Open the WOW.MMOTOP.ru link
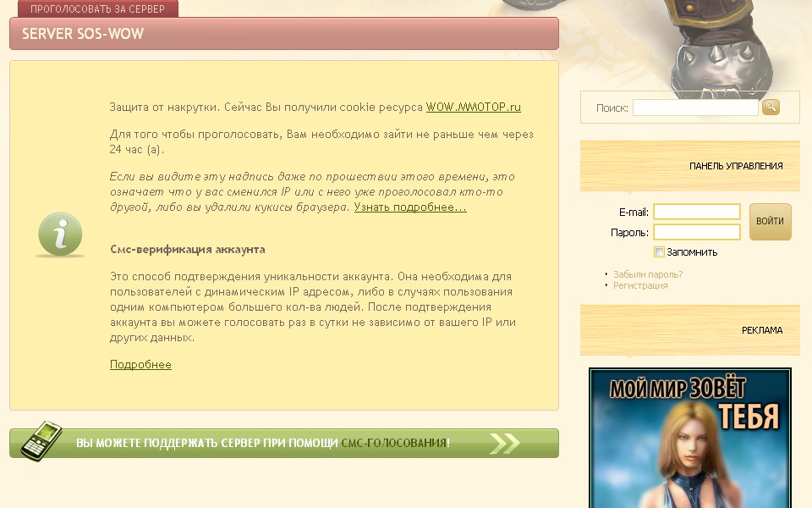Screen dimensions: 812x508 pyautogui.click(x=474, y=107)
